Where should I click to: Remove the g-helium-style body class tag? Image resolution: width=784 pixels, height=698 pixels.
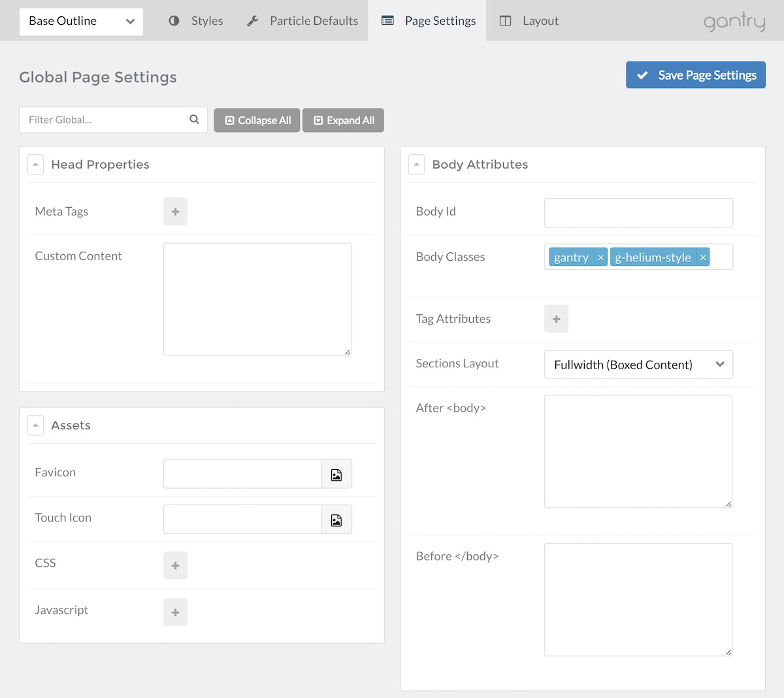(x=703, y=258)
